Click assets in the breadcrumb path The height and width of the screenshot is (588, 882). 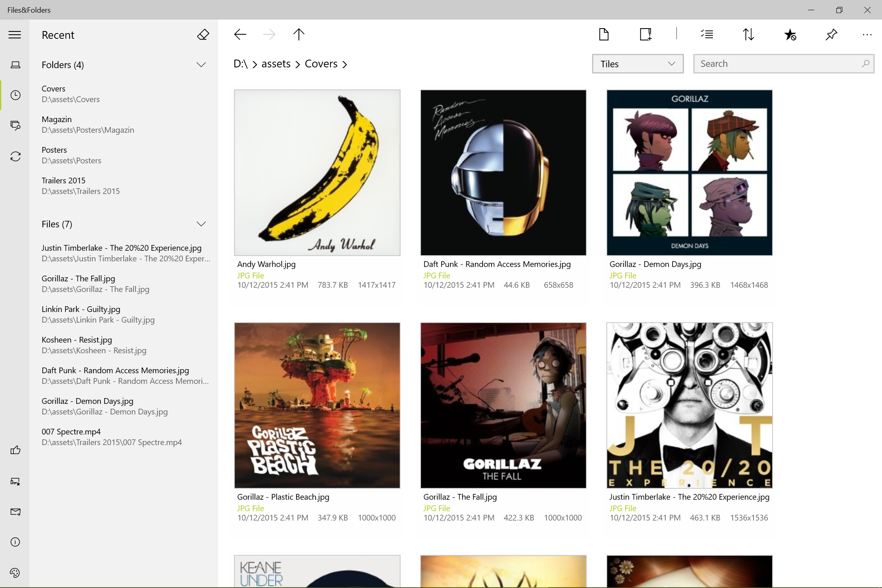pyautogui.click(x=276, y=64)
